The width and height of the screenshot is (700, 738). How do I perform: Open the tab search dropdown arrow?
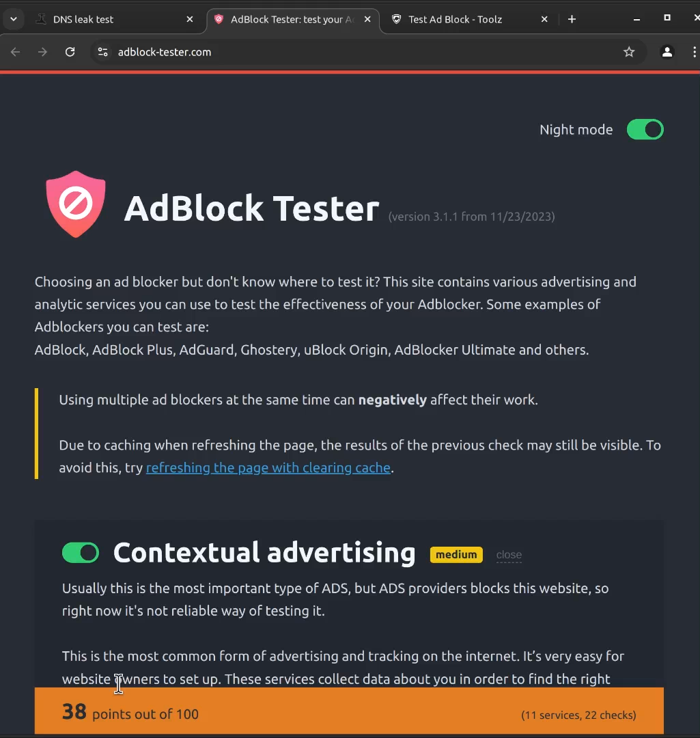click(x=14, y=19)
